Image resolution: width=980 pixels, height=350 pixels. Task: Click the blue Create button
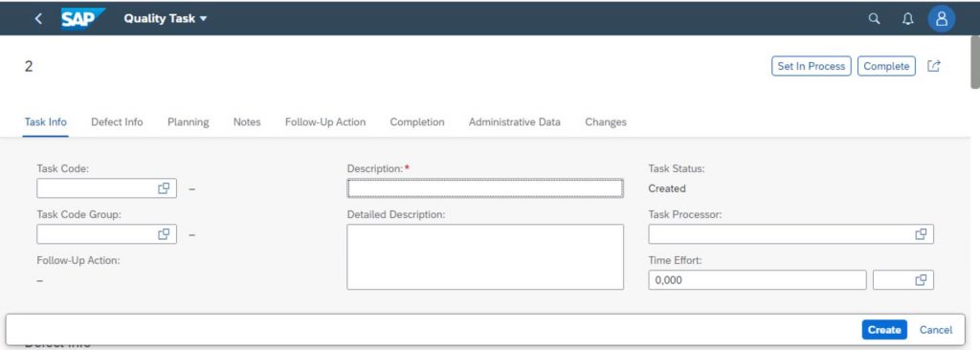pyautogui.click(x=884, y=330)
